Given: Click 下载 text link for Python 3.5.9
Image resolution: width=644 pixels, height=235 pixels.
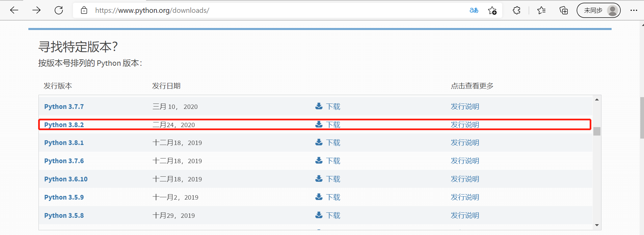Looking at the screenshot, I should click(333, 197).
